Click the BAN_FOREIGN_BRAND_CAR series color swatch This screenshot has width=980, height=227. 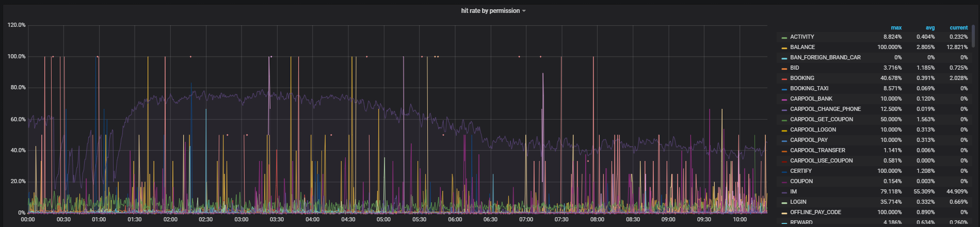784,58
